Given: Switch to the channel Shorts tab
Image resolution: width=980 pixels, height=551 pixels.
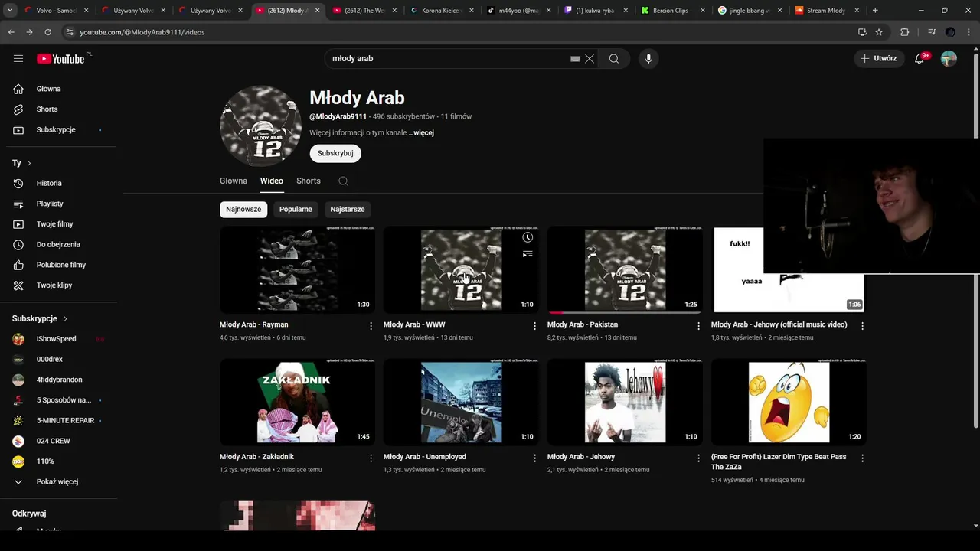Looking at the screenshot, I should (x=309, y=181).
